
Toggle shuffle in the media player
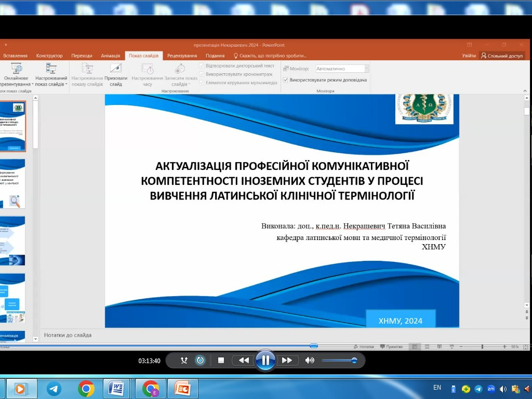pyautogui.click(x=184, y=361)
